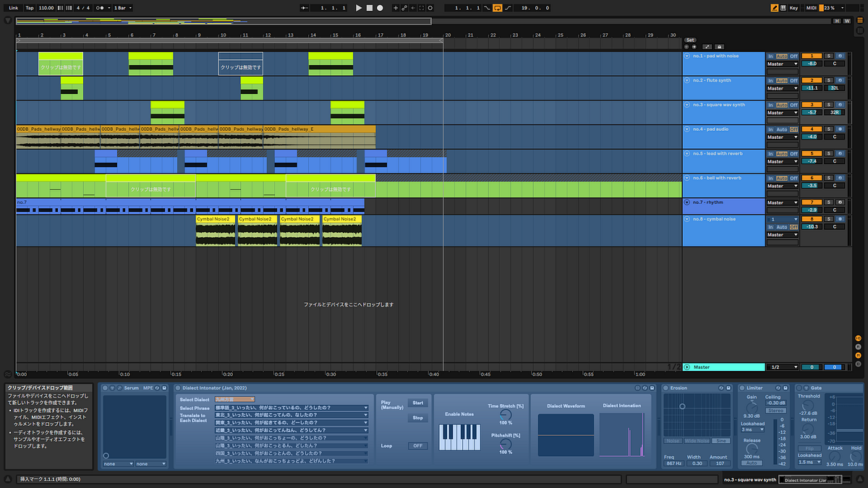This screenshot has height=488, width=868.
Task: Click the Tap tempo button
Action: [30, 7]
